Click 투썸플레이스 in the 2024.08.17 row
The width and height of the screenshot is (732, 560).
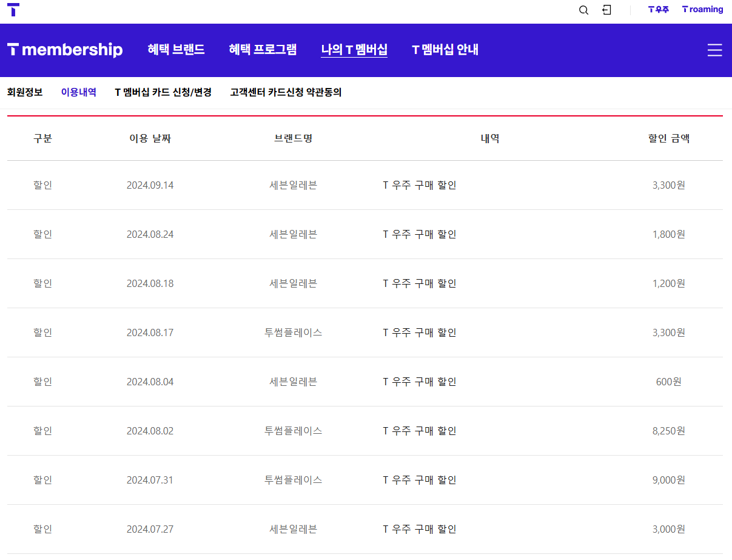(x=293, y=332)
